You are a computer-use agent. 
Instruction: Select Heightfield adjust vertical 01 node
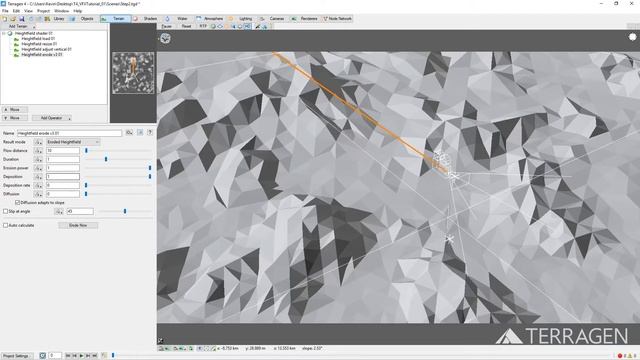(x=46, y=49)
